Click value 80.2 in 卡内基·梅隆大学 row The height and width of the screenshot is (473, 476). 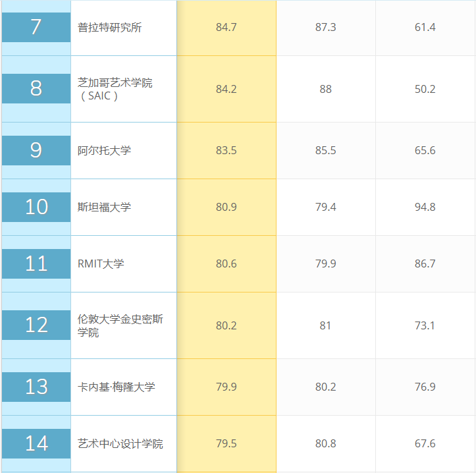[x=326, y=387]
